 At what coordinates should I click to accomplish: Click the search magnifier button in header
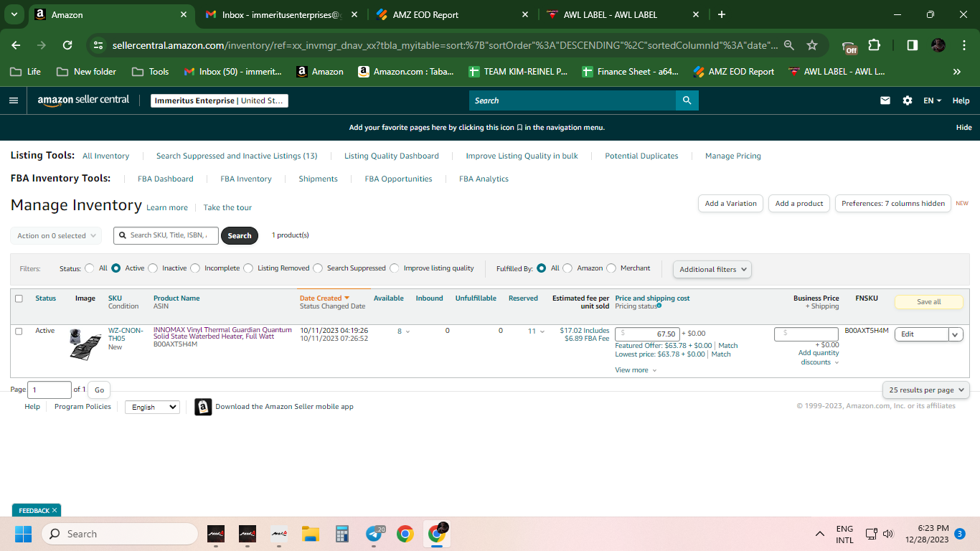click(x=687, y=100)
